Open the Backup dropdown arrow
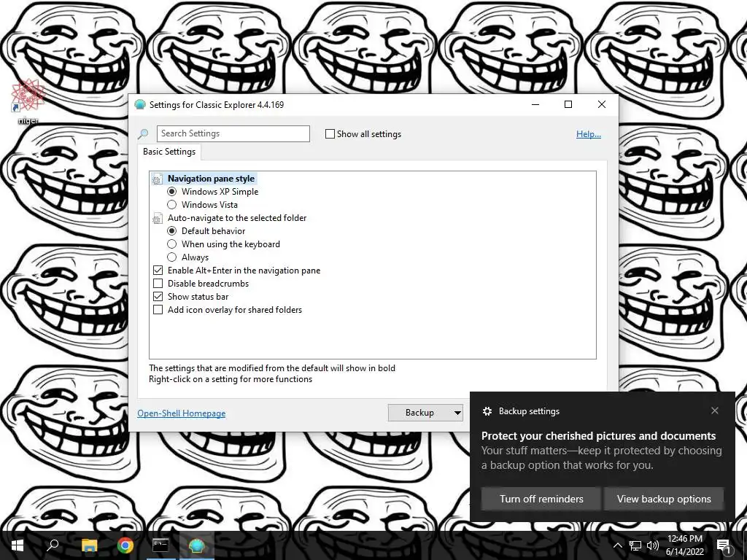Image resolution: width=747 pixels, height=560 pixels. point(457,413)
